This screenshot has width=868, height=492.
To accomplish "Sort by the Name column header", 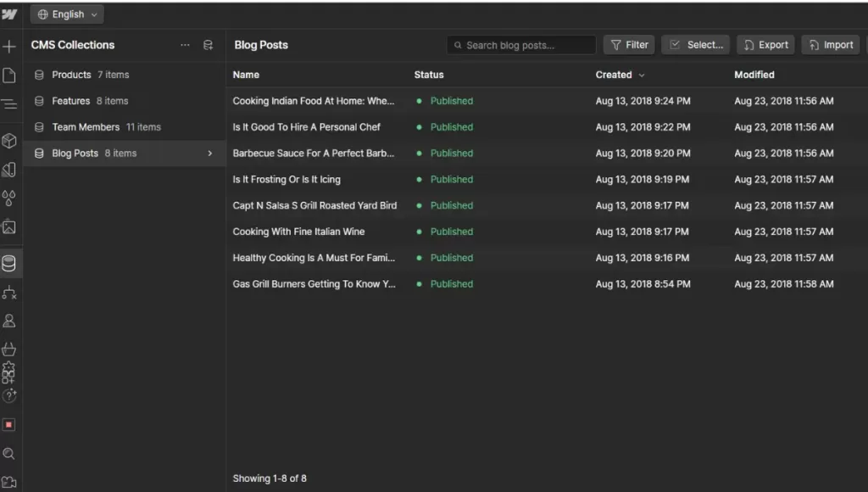I will click(246, 75).
